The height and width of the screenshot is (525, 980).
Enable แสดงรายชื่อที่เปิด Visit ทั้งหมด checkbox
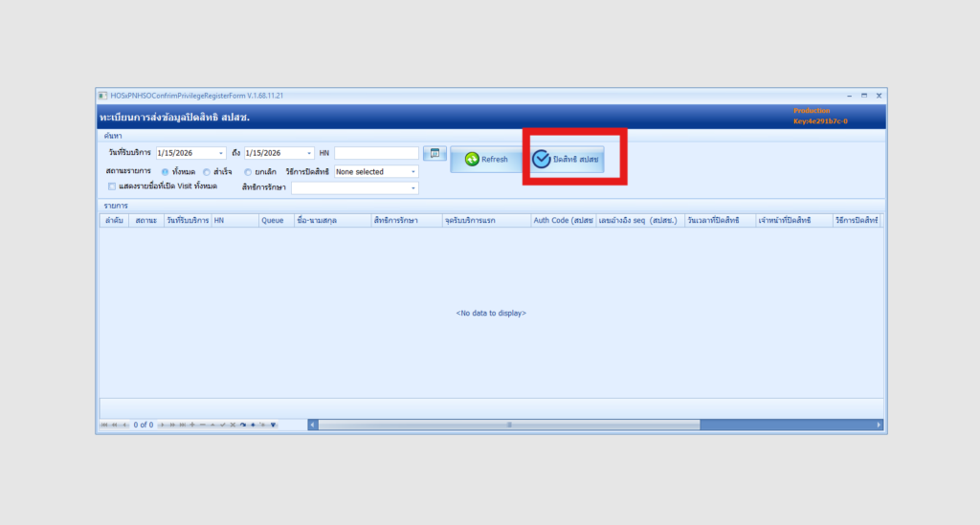click(x=112, y=186)
